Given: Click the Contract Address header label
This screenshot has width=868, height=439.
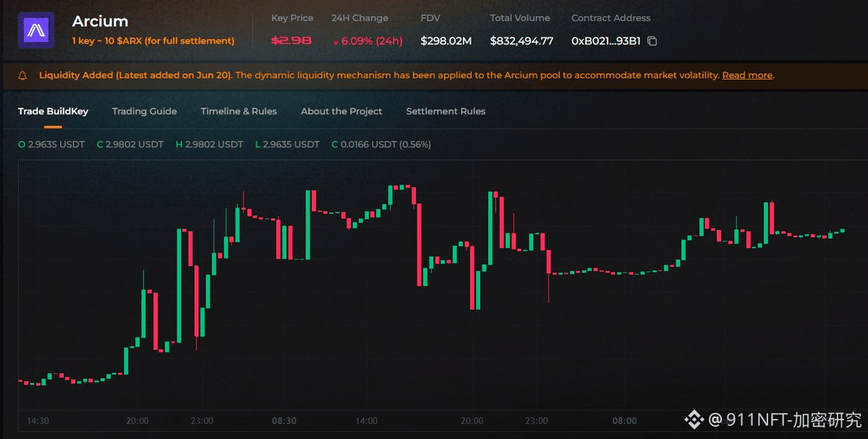Looking at the screenshot, I should pyautogui.click(x=610, y=18).
